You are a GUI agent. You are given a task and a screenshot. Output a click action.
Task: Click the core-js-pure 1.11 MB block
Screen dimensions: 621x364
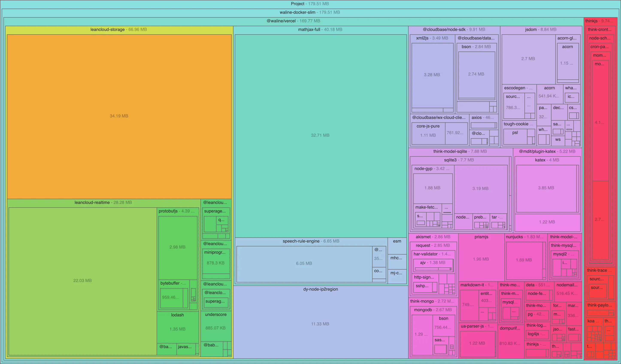tap(428, 135)
